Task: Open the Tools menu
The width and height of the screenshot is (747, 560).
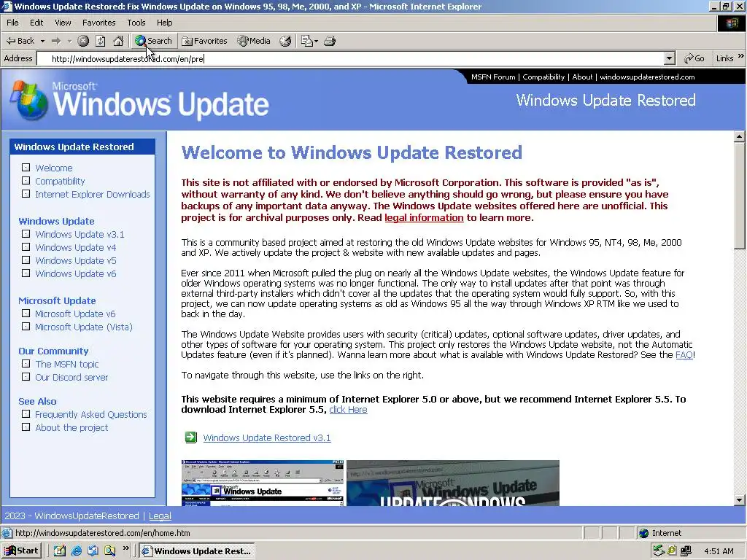Action: [136, 23]
